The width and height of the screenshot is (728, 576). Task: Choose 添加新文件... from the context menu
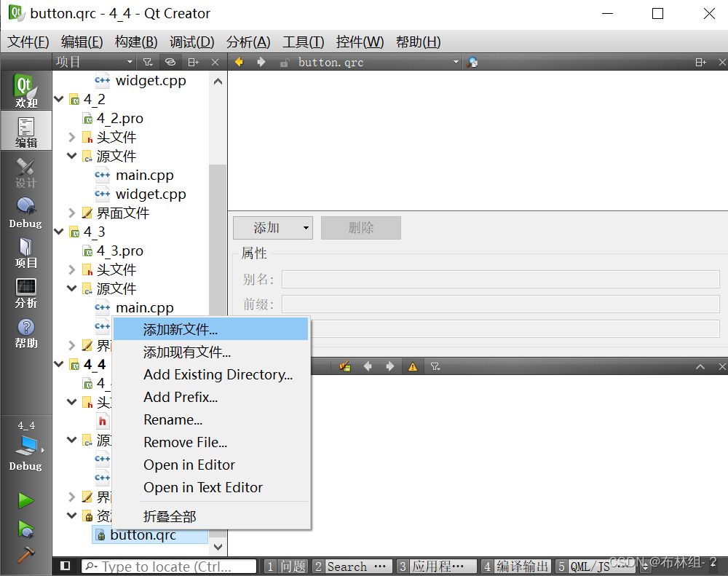tap(182, 328)
